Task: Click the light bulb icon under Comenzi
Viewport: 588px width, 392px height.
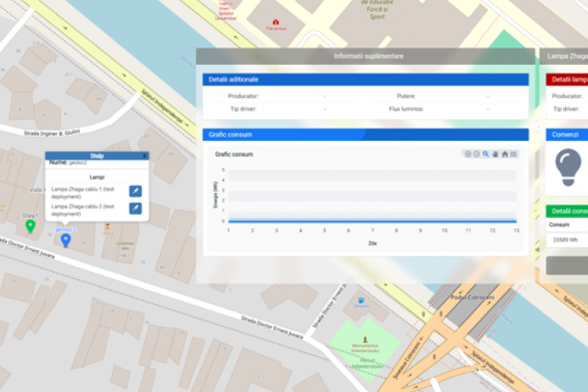Action: (568, 167)
